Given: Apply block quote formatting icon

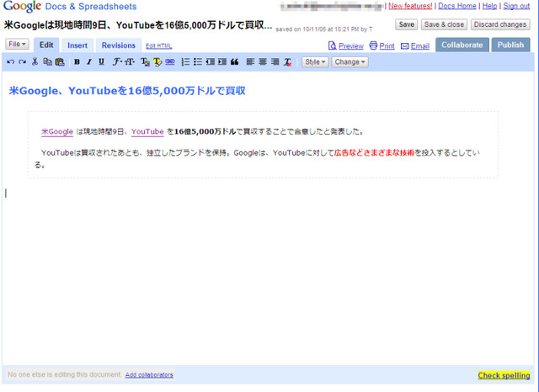Looking at the screenshot, I should (x=234, y=61).
